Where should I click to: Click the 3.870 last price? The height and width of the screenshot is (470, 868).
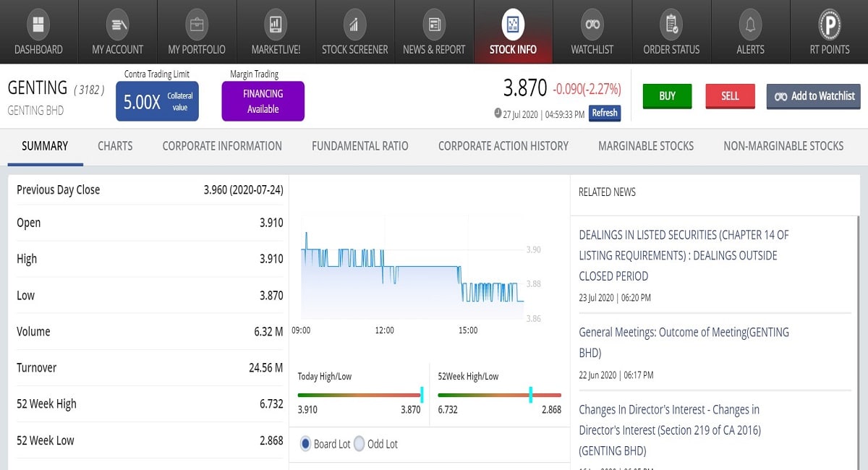[x=525, y=88]
